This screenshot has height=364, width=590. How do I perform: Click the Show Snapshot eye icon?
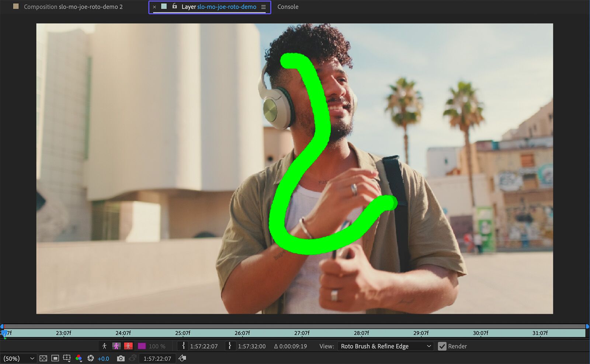coord(132,358)
